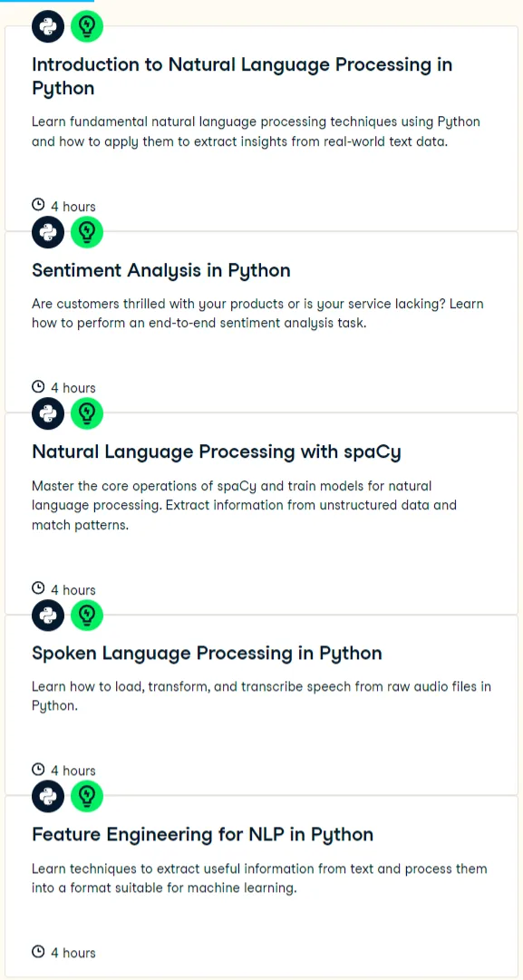Click green lightbulb icon above spaCy course
The image size is (523, 980).
tap(87, 413)
